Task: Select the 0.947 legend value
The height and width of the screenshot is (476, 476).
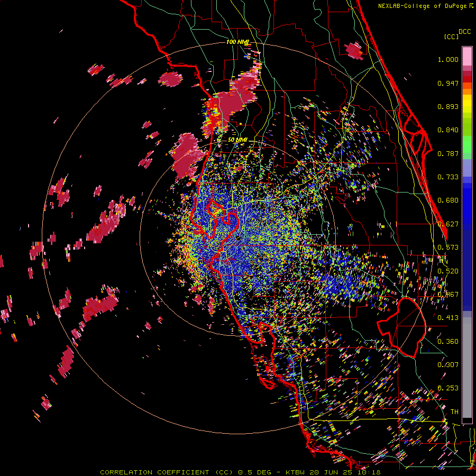Action: (448, 83)
